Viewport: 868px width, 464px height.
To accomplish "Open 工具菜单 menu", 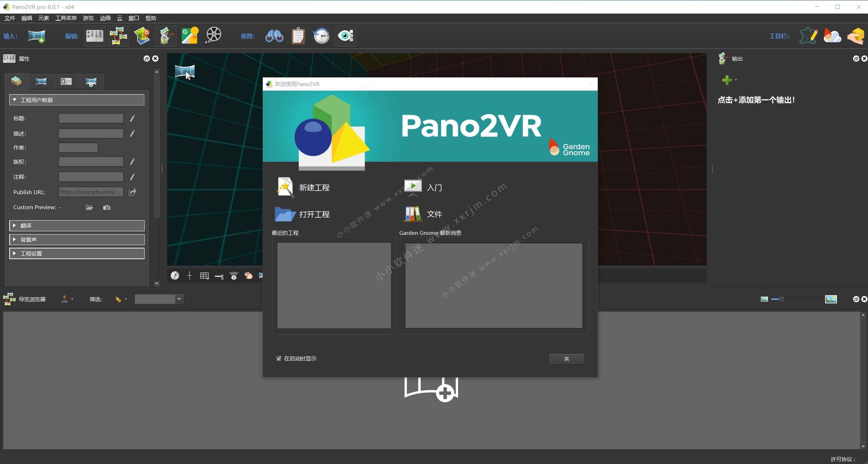I will pos(66,18).
